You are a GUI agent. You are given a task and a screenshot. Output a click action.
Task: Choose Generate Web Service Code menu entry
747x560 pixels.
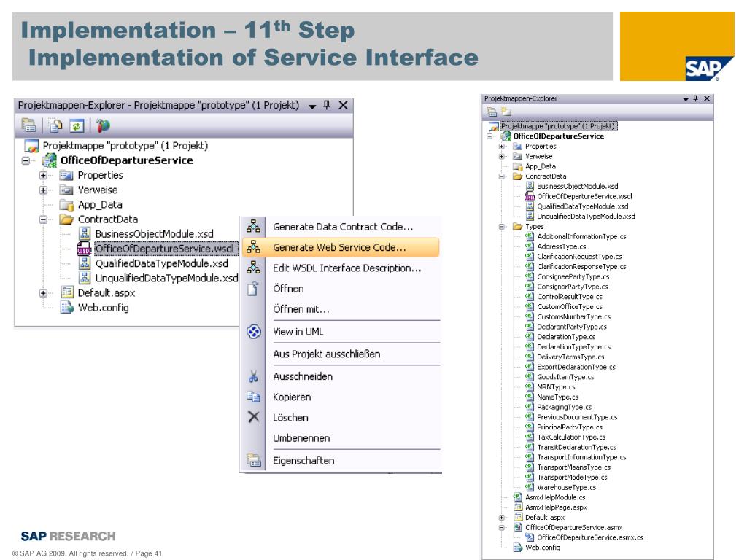[340, 247]
